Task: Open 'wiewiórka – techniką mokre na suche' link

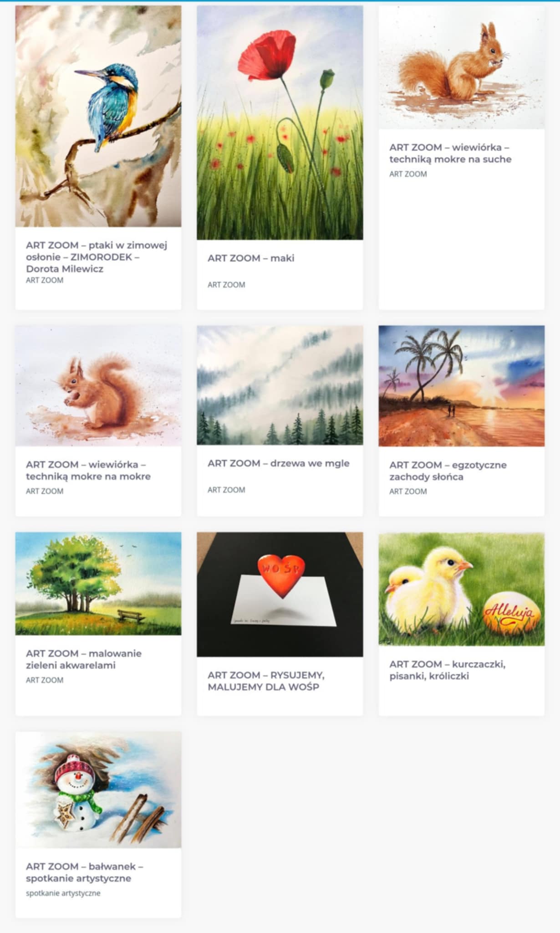Action: coord(450,154)
